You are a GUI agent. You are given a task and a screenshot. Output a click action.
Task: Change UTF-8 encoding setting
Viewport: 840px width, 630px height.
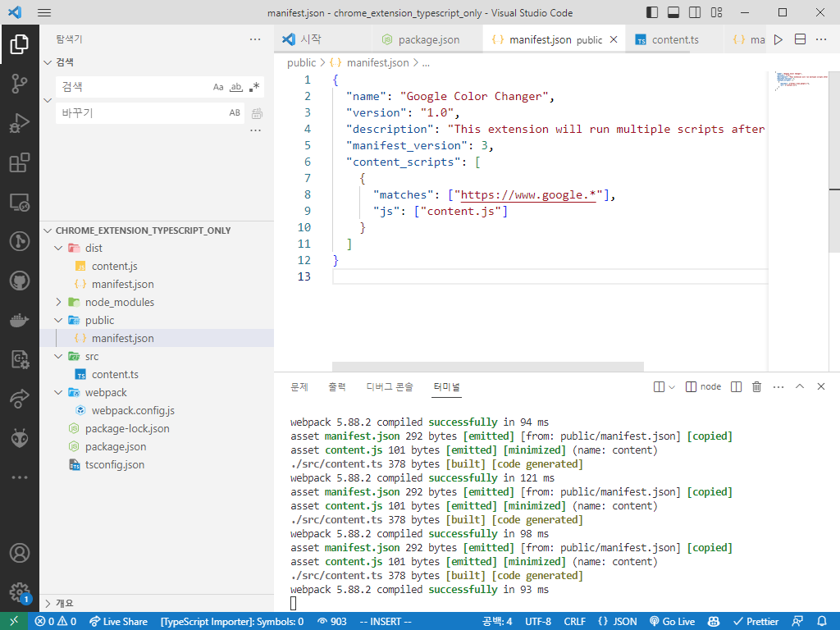(x=538, y=622)
